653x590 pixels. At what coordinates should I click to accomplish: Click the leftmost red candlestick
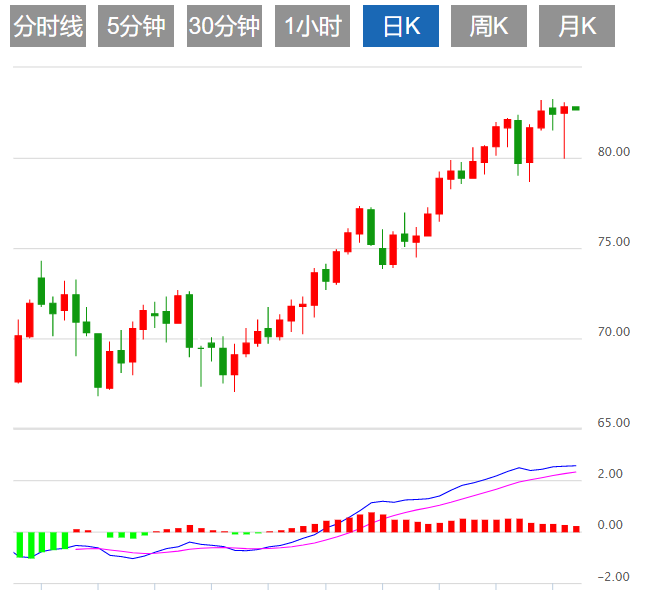click(18, 358)
